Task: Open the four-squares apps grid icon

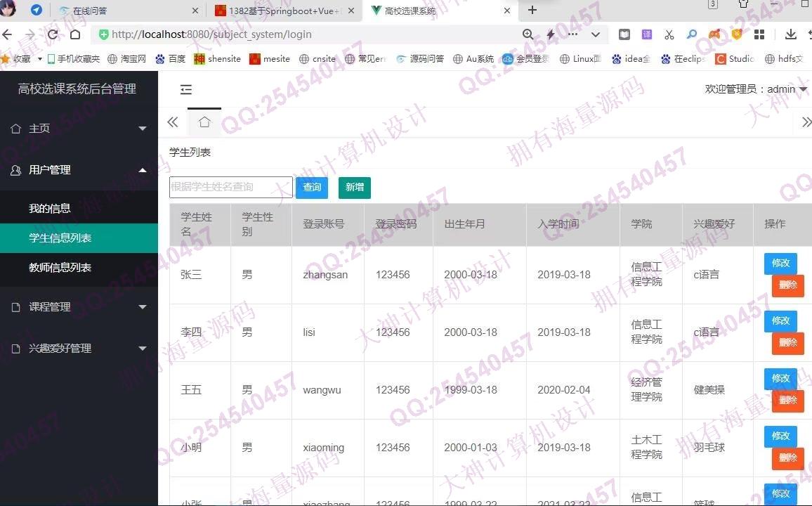Action: point(759,34)
